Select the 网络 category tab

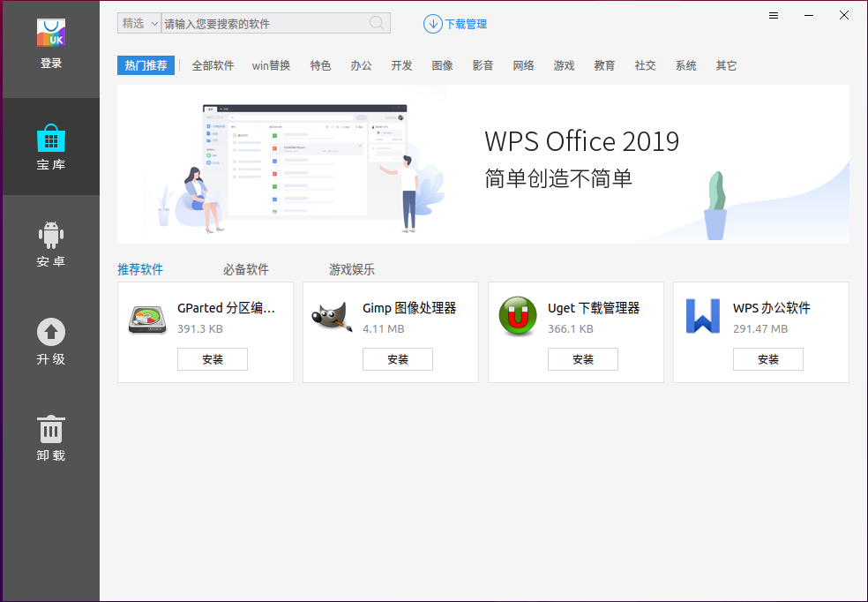[523, 65]
